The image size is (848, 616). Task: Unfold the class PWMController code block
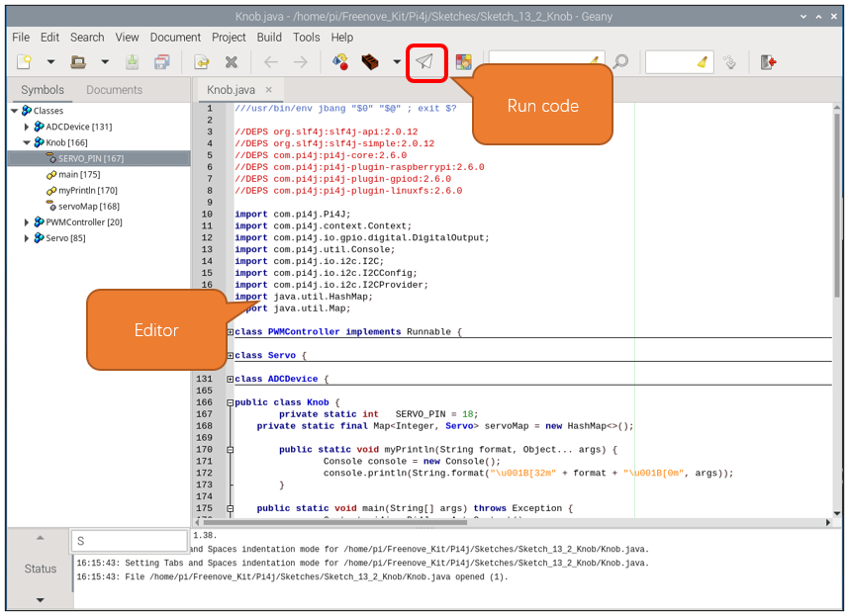click(231, 332)
